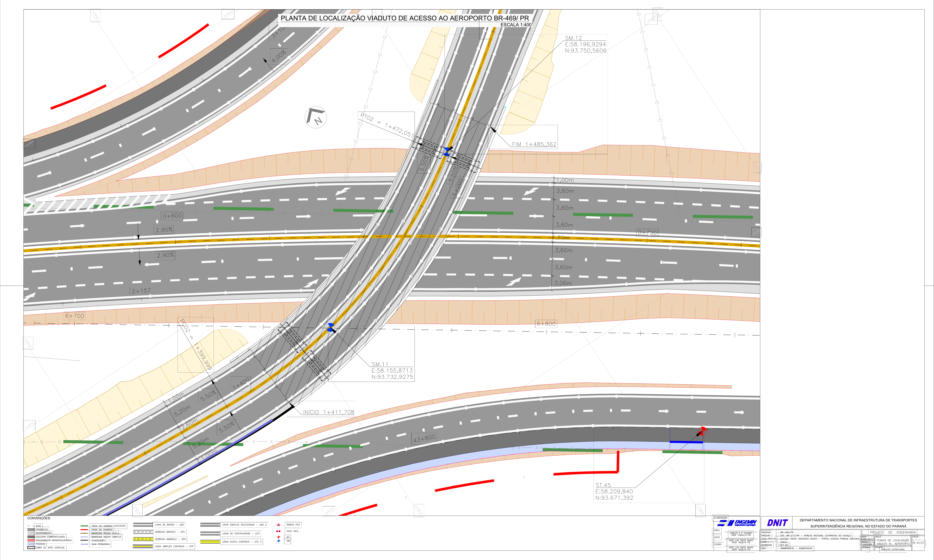The height and width of the screenshot is (560, 934).
Task: Click the LINHA SIMPLES CONTÍNUA LPP sample
Action: pyautogui.click(x=143, y=546)
